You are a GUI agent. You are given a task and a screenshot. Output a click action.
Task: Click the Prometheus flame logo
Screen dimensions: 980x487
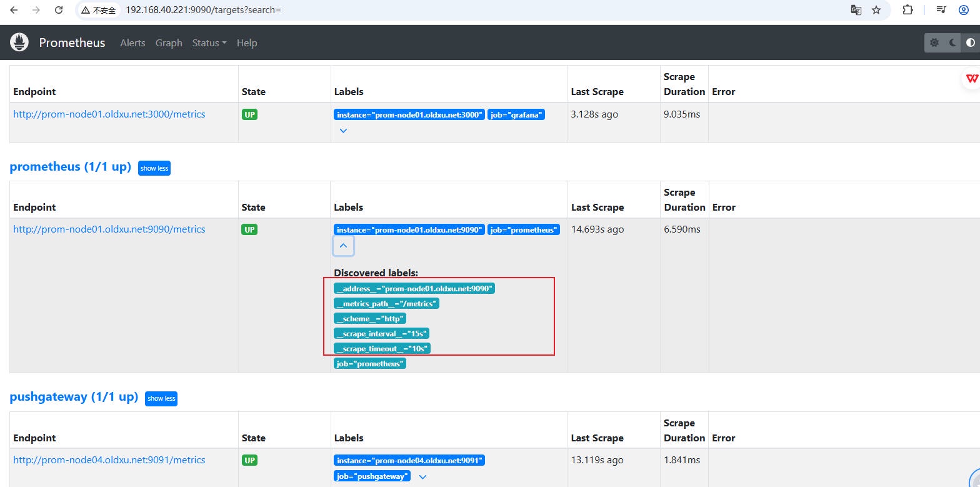[19, 43]
